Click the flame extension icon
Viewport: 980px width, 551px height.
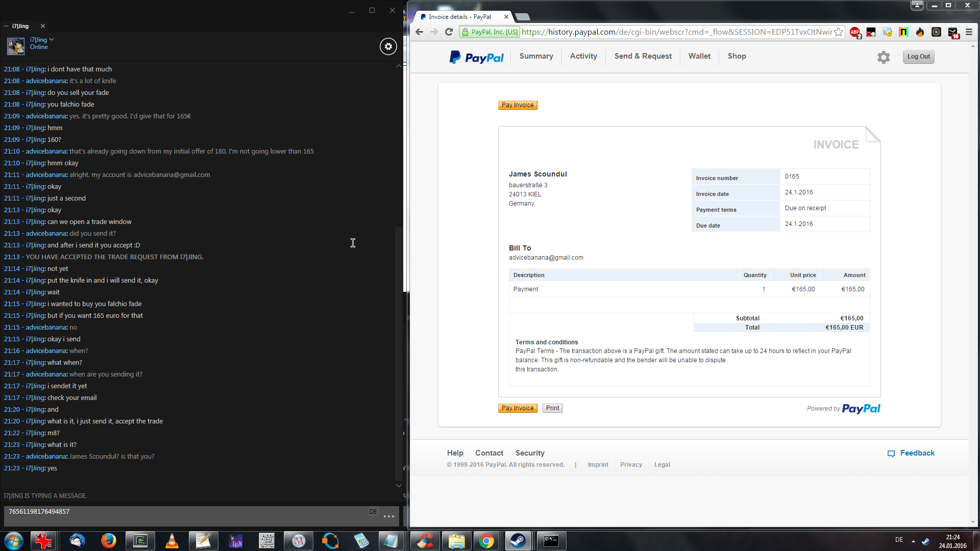pos(920,32)
